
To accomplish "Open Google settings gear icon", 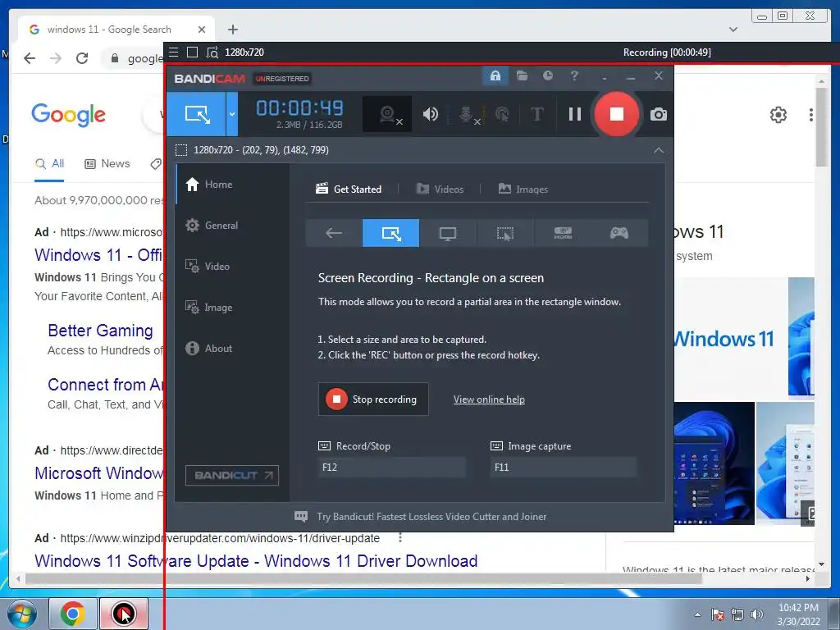I will [x=778, y=115].
